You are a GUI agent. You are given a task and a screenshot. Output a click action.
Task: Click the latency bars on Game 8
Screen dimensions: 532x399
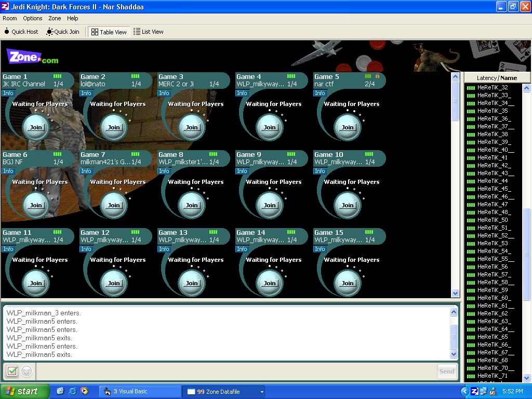click(214, 154)
